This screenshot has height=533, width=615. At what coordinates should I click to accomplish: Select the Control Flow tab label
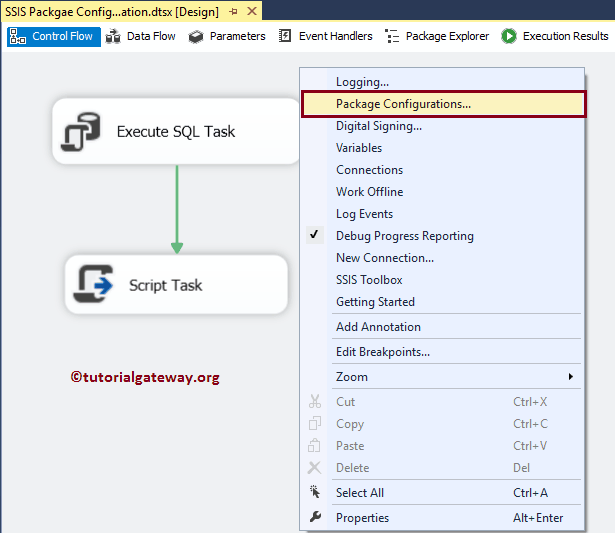62,36
